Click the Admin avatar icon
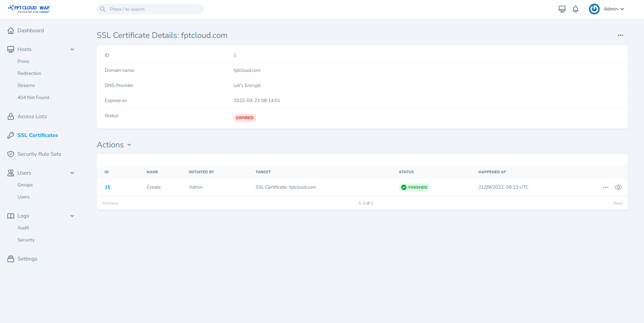644x323 pixels. (x=594, y=9)
